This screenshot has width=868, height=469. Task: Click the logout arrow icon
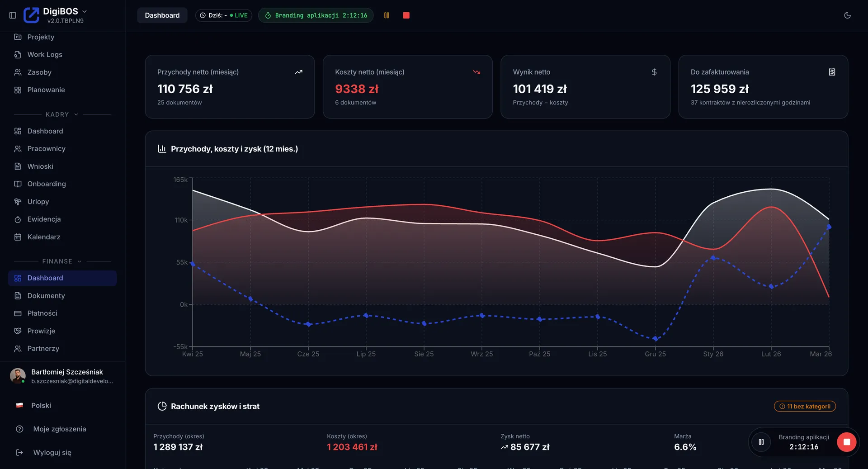click(19, 453)
